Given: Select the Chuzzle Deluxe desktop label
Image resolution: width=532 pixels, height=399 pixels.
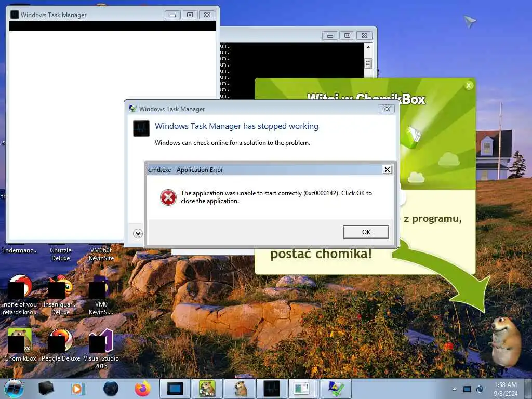Looking at the screenshot, I should click(x=61, y=254).
